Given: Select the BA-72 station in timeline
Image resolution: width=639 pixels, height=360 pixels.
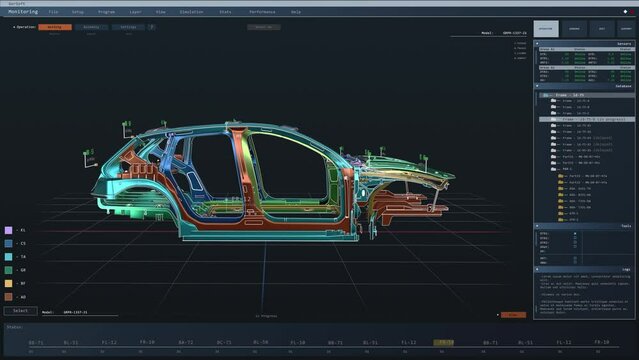Looking at the screenshot, I should pyautogui.click(x=186, y=342).
